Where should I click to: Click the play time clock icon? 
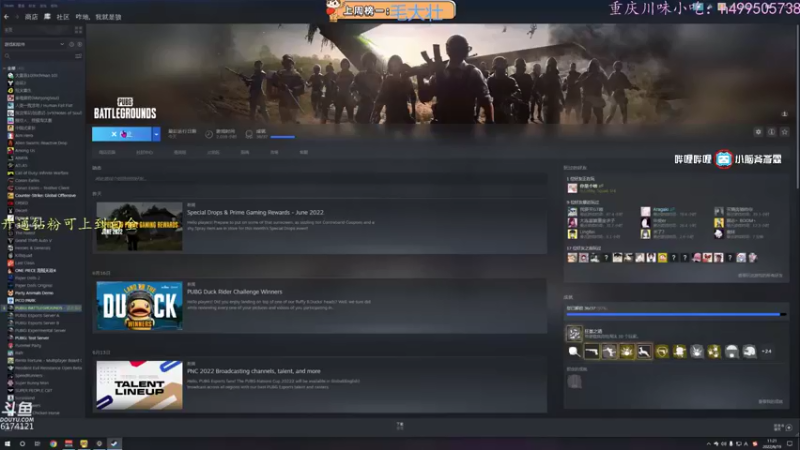(x=209, y=134)
